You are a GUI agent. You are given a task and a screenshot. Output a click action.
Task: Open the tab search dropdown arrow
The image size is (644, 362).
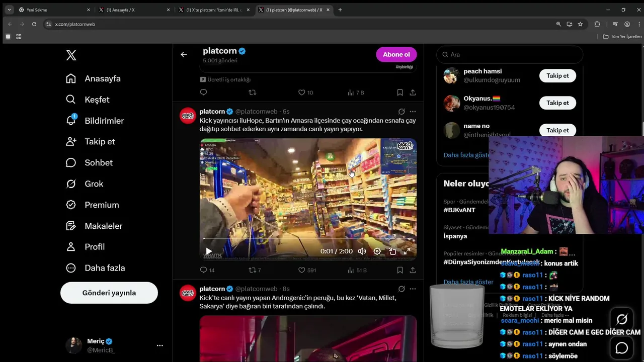tap(9, 10)
